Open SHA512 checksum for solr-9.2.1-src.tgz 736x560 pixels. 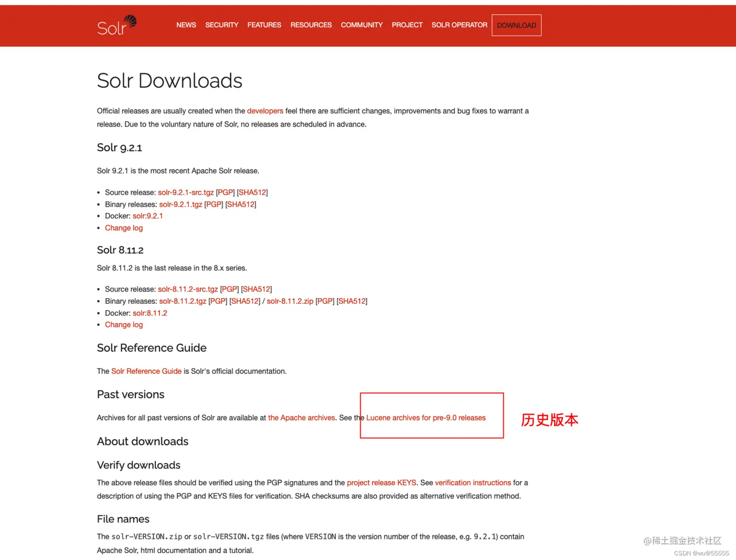(252, 192)
